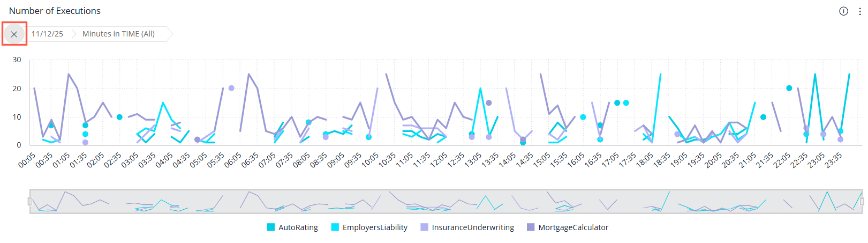
Task: Click the Number of Executions chart title
Action: click(55, 11)
